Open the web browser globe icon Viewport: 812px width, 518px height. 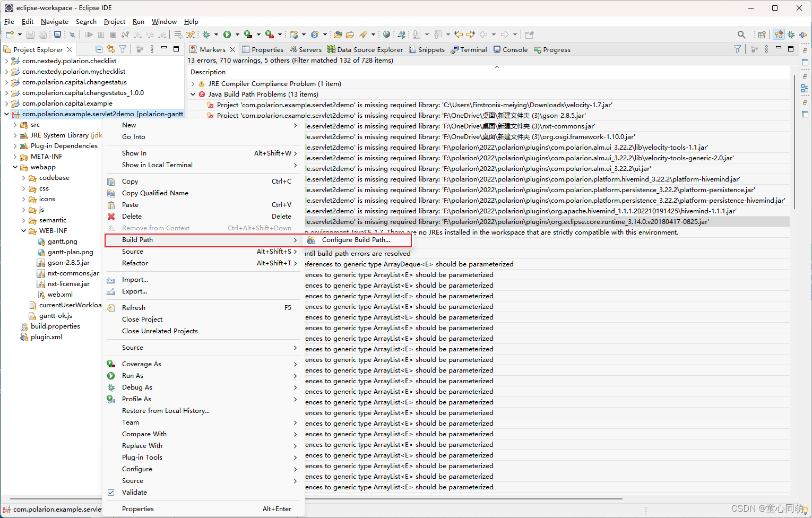click(386, 34)
